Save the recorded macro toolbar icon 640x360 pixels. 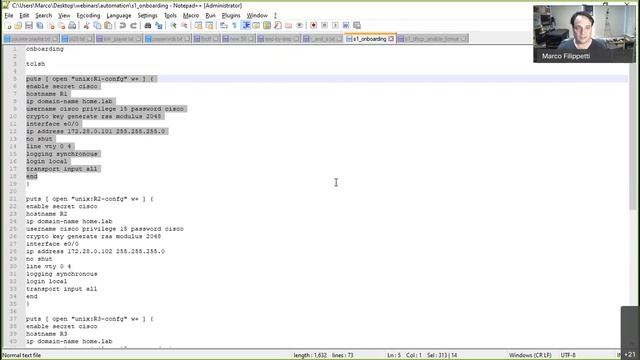pos(357,26)
